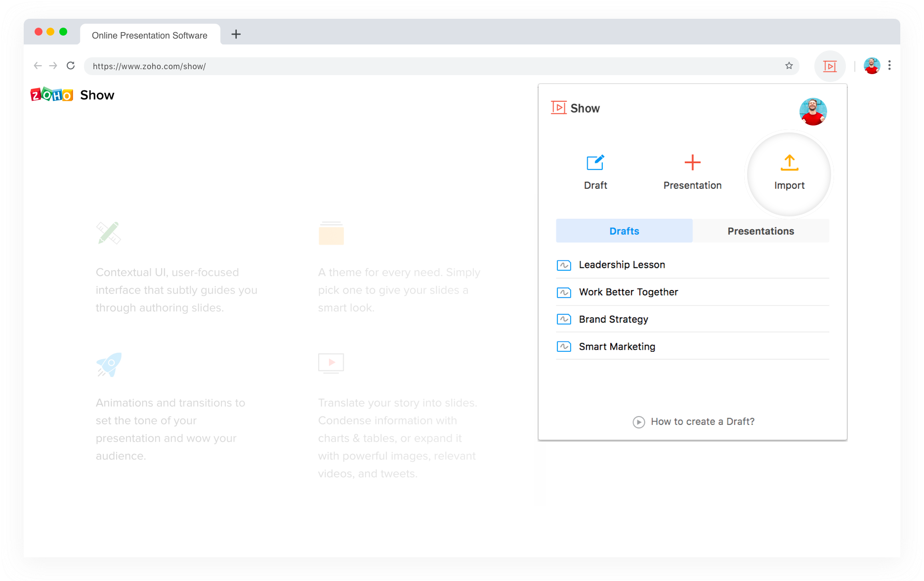Image resolution: width=924 pixels, height=581 pixels.
Task: Click the Show text next to Zoho logo
Action: (x=97, y=95)
